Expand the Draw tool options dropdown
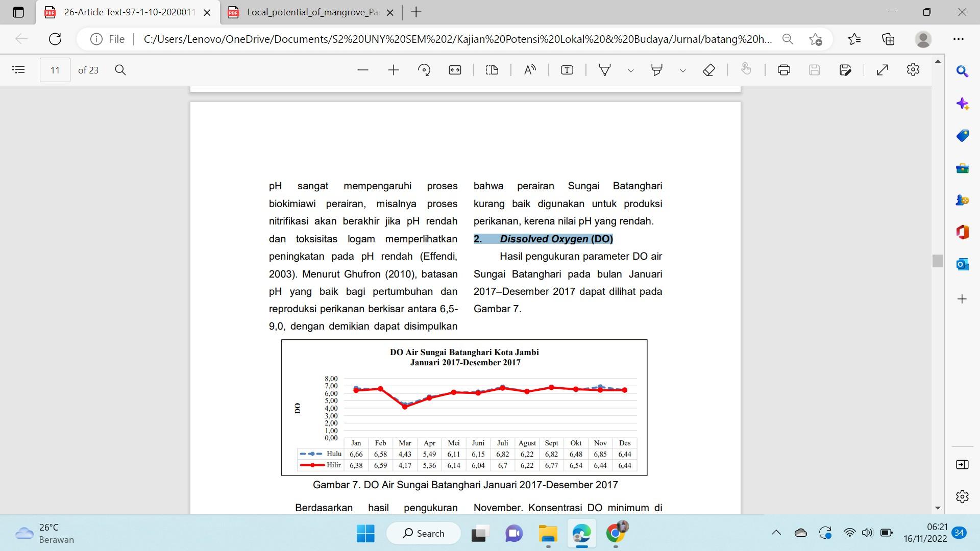The height and width of the screenshot is (551, 980). 631,70
